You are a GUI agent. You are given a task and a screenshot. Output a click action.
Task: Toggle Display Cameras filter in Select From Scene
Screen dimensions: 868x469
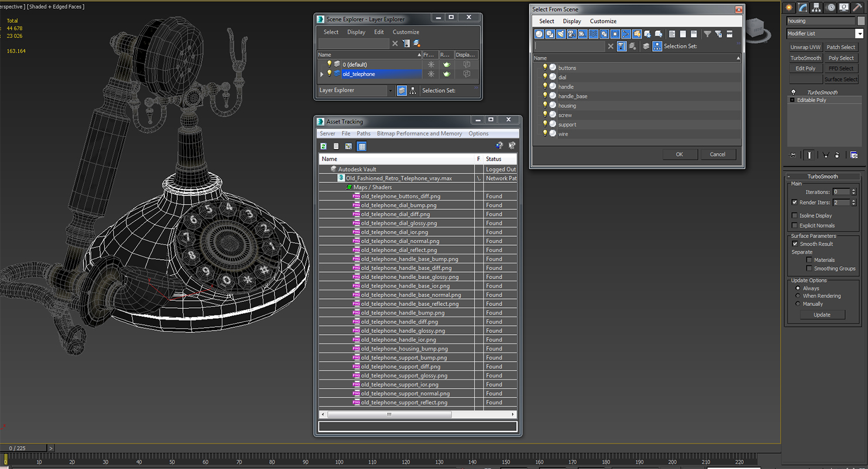click(571, 34)
